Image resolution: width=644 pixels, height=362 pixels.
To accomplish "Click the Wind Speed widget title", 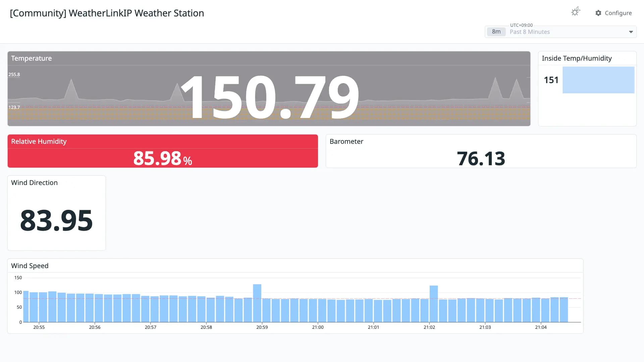I will click(x=30, y=266).
